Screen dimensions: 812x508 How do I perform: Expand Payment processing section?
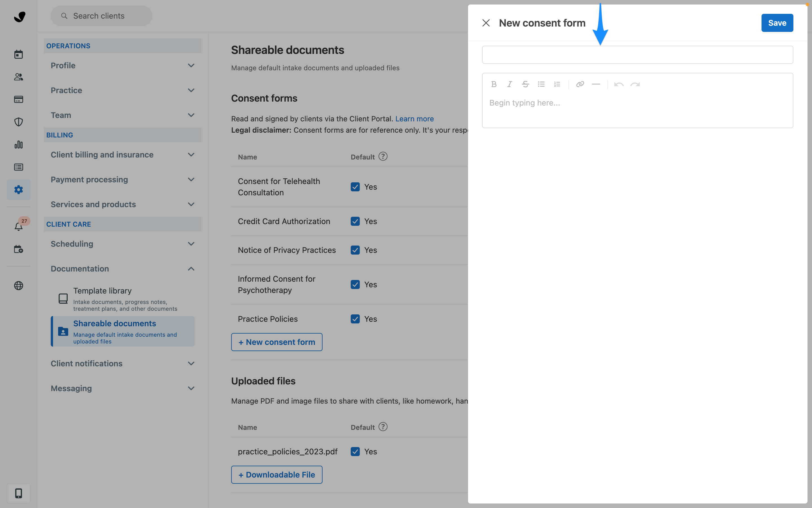(x=122, y=179)
